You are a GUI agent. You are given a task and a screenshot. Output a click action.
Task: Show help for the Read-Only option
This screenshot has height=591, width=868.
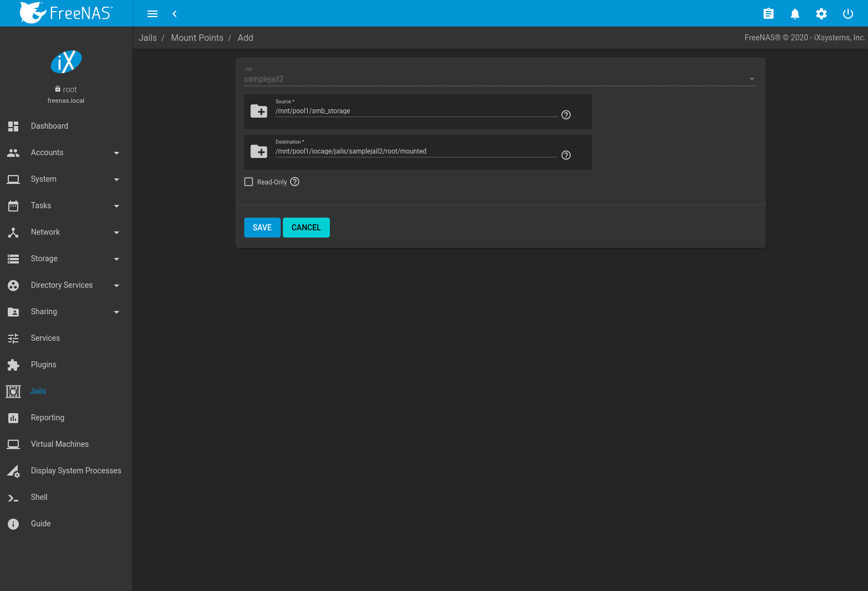point(295,182)
